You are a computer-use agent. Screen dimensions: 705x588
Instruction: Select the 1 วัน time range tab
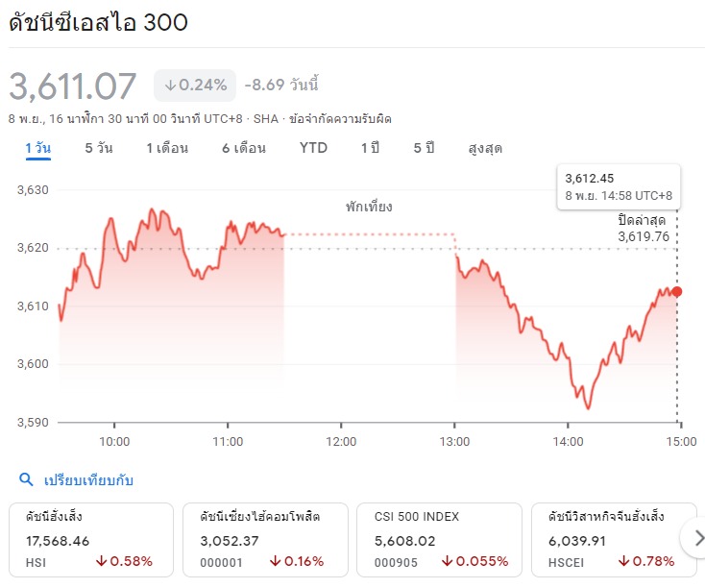pos(38,148)
